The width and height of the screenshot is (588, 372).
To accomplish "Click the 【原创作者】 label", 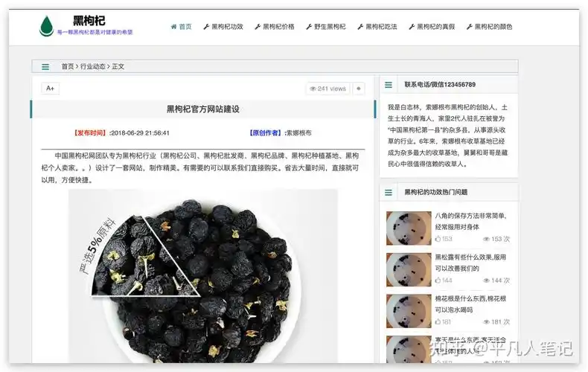I will point(265,132).
